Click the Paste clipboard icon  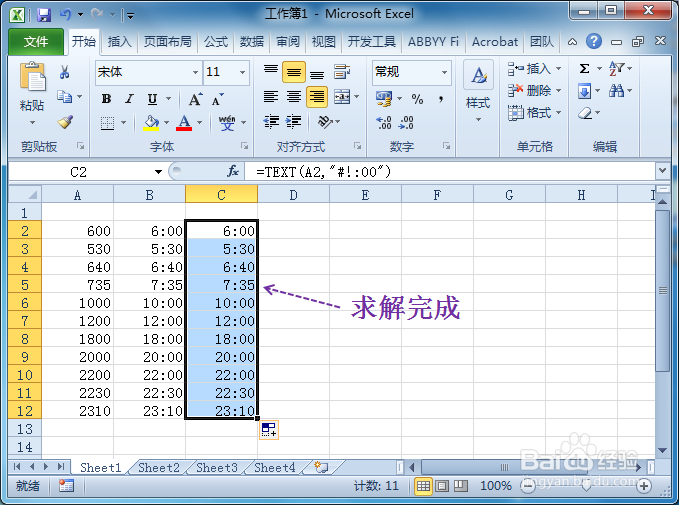[32, 77]
